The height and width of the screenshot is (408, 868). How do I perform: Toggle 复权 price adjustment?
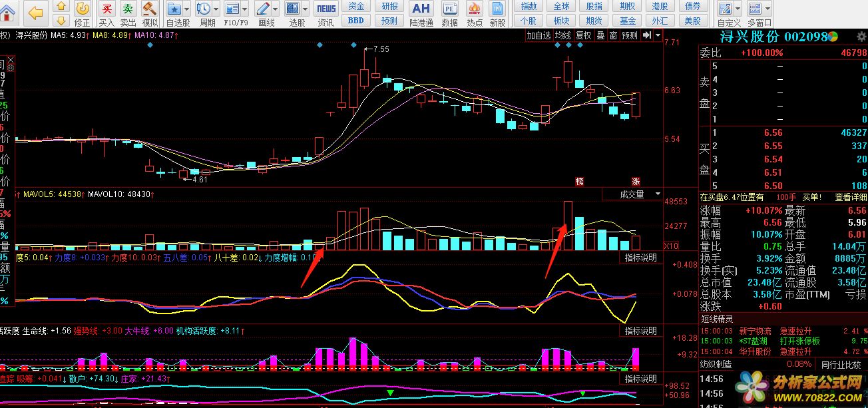coord(583,35)
